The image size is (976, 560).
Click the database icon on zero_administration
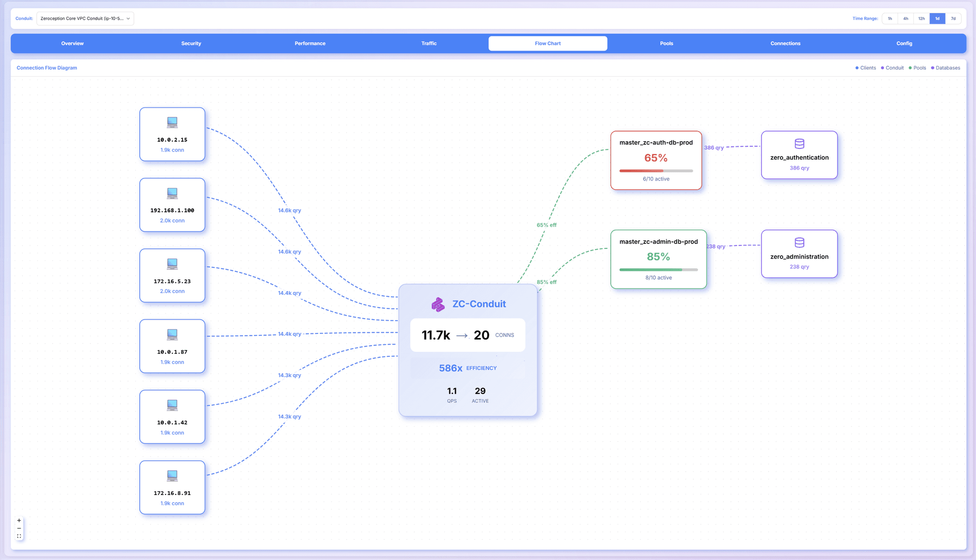tap(799, 242)
